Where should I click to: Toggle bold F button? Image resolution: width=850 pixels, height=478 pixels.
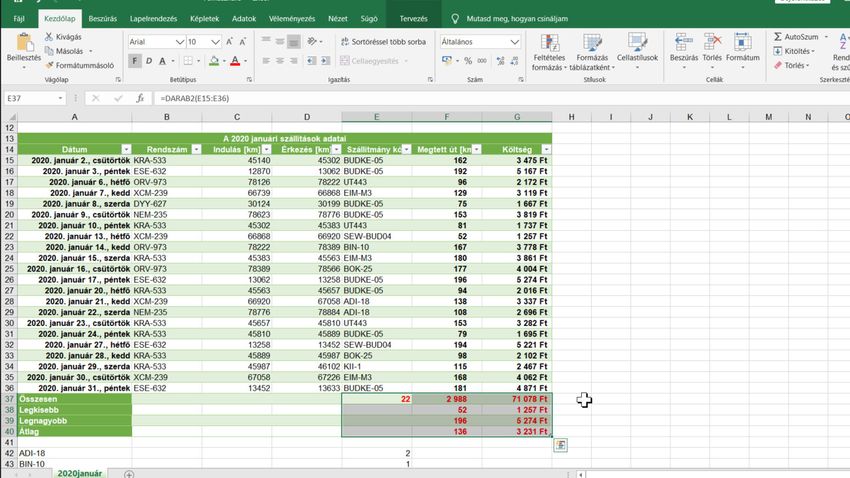pos(134,61)
